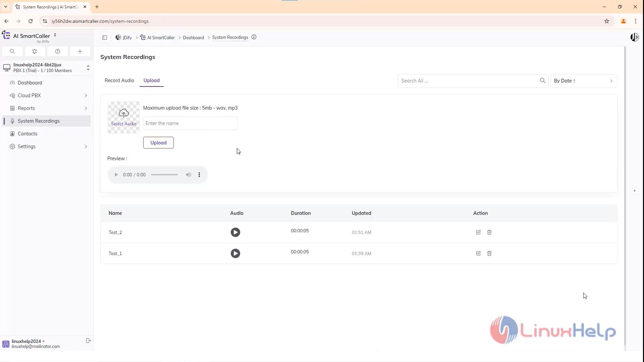644x362 pixels.
Task: Click the info icon beside System Recordings
Action: pyautogui.click(x=254, y=37)
